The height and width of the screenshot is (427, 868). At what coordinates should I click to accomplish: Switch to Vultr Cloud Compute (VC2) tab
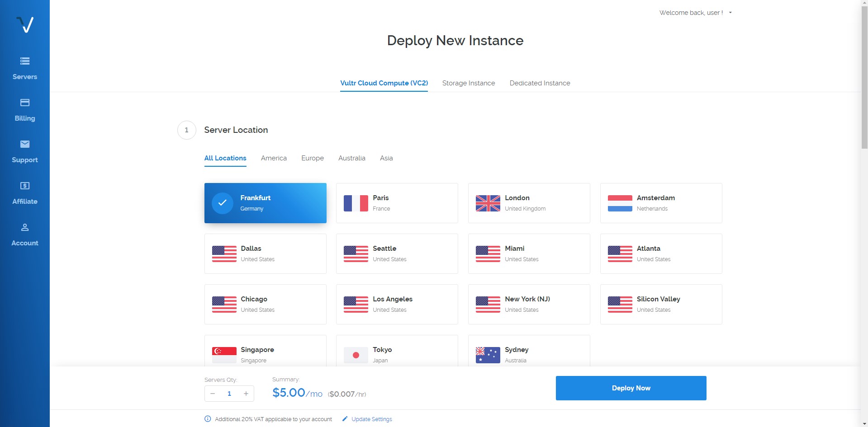tap(384, 83)
